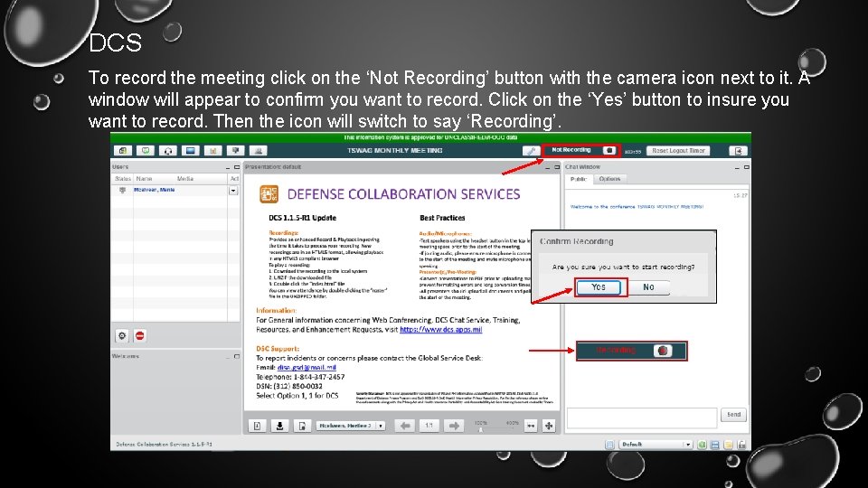Click the third document icon in the presentation toolbar

302,426
